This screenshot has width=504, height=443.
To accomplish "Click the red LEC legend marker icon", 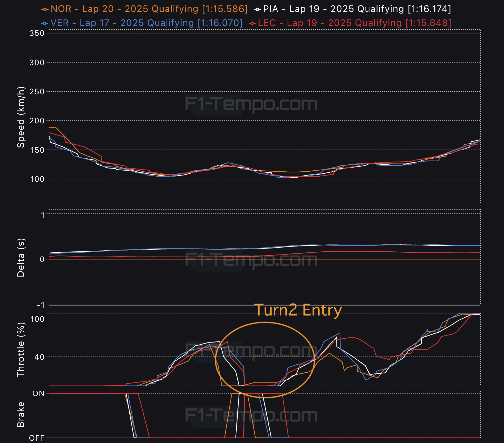I will 252,23.
